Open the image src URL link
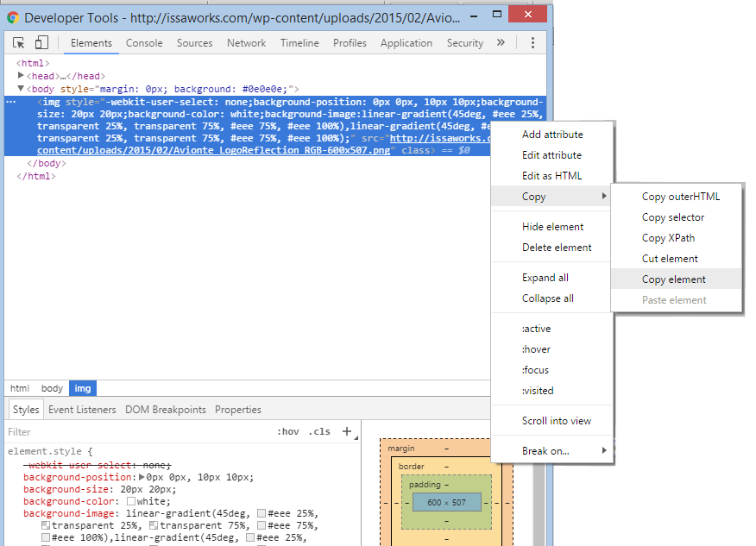This screenshot has height=546, width=756. click(x=213, y=150)
